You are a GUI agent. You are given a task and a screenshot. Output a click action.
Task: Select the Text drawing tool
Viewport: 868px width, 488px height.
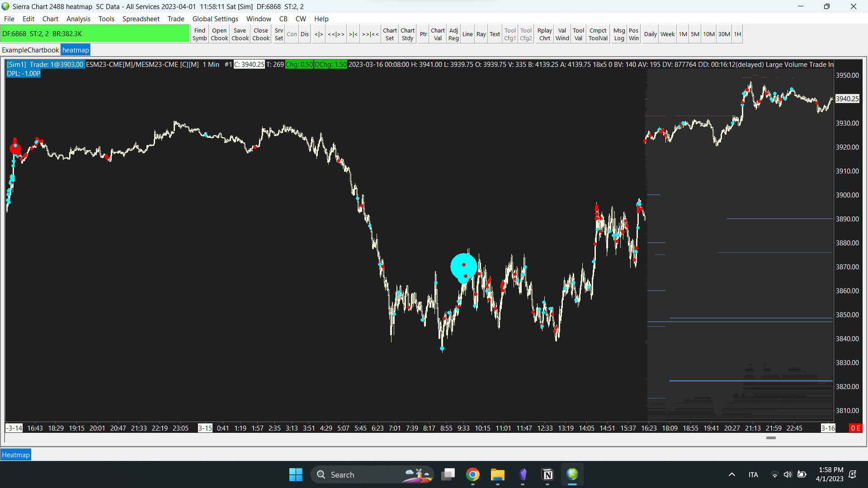(x=495, y=34)
